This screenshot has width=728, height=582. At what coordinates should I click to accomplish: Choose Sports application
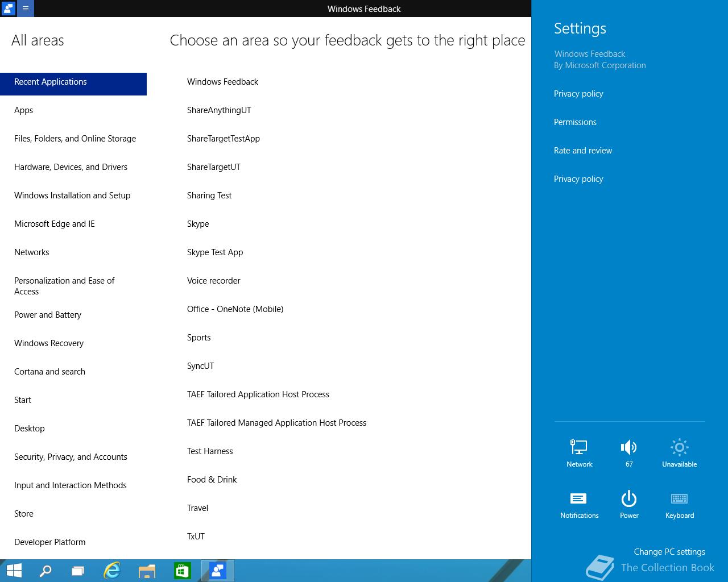199,338
